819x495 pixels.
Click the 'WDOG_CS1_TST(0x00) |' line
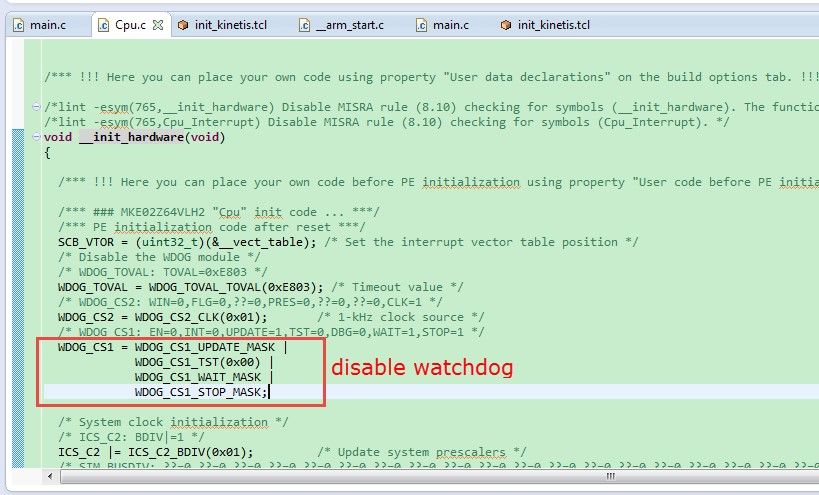pos(204,362)
